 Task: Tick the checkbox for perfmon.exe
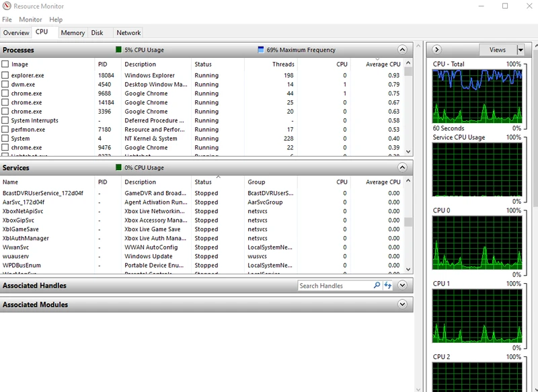(x=5, y=129)
